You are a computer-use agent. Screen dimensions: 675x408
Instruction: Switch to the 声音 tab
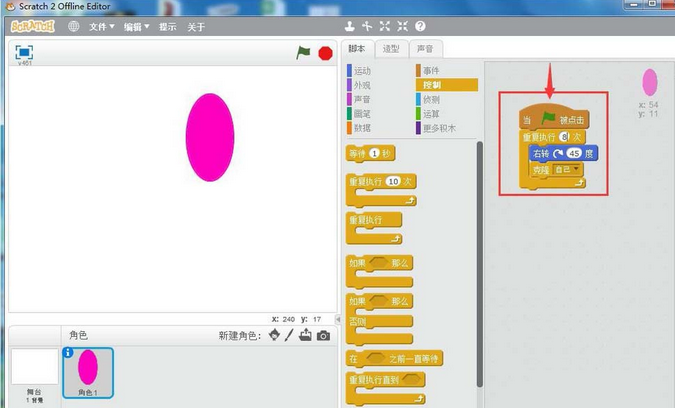tap(425, 48)
